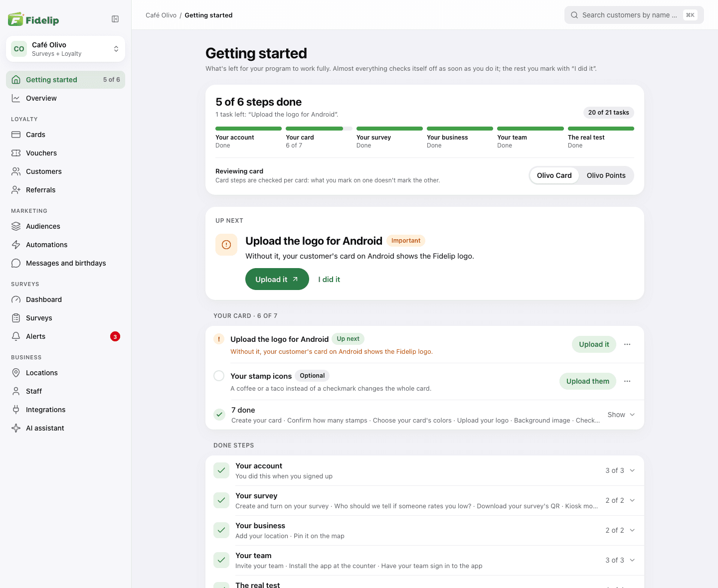
Task: Click the Locations pin icon
Action: point(16,373)
